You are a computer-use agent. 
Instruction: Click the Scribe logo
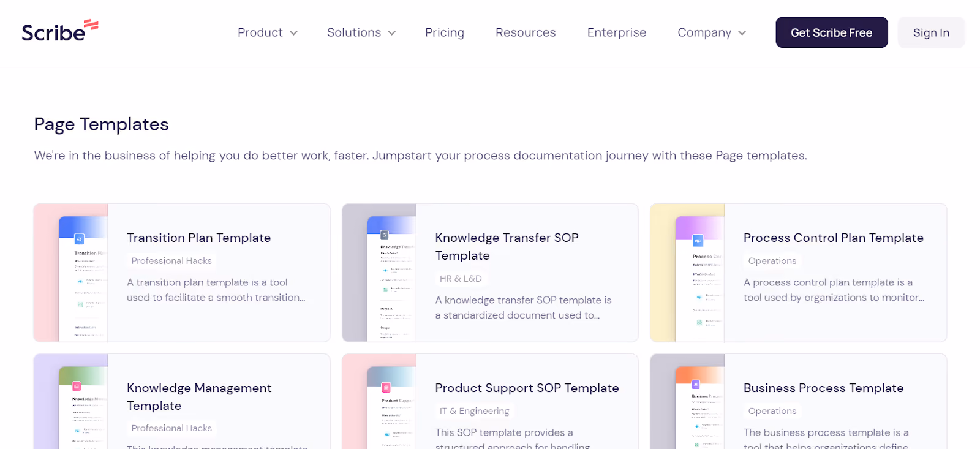tap(60, 31)
